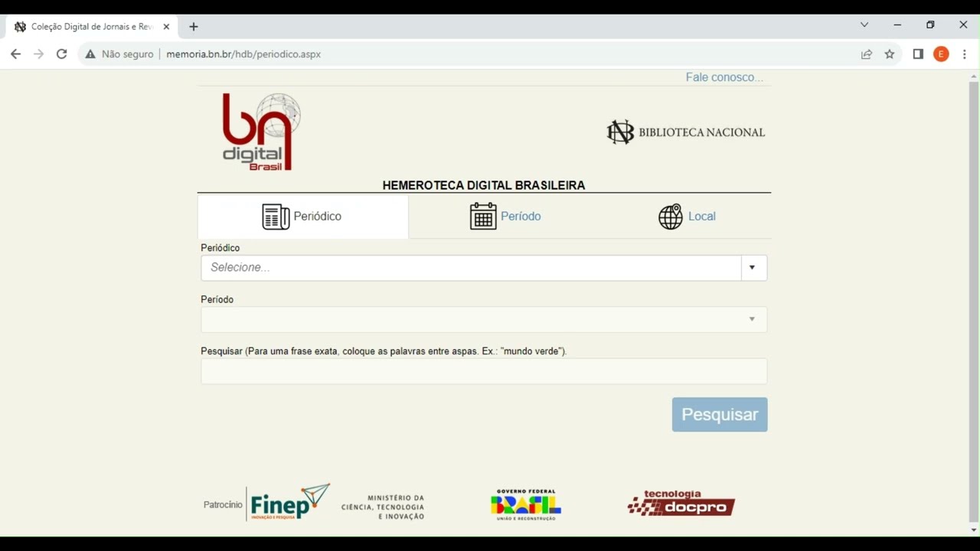This screenshot has height=551, width=980.
Task: Close the Coleção Digital de Jornais tab
Action: tap(166, 27)
